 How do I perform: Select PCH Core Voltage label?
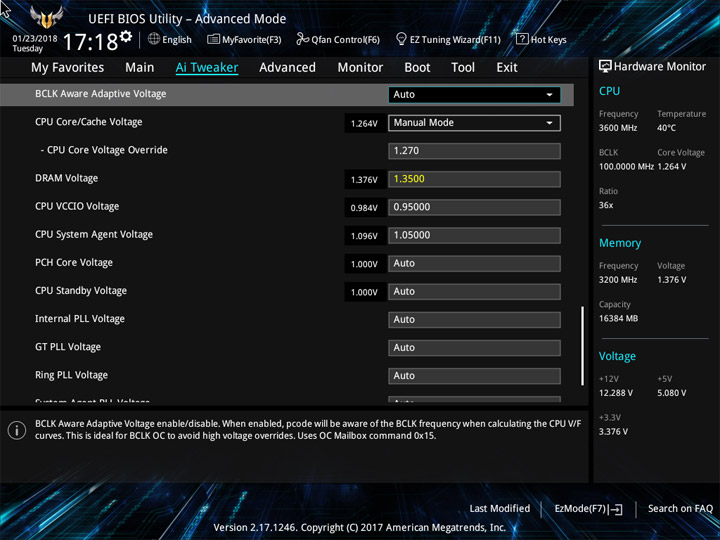[74, 263]
